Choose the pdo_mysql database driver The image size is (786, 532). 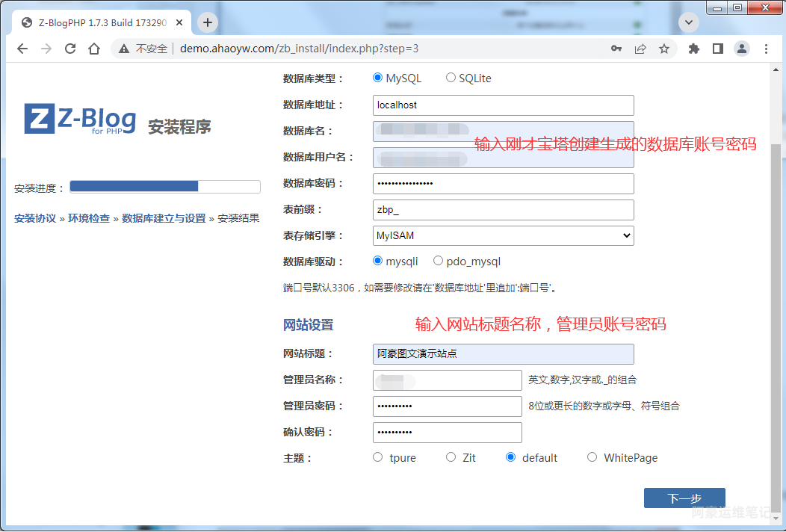point(438,261)
